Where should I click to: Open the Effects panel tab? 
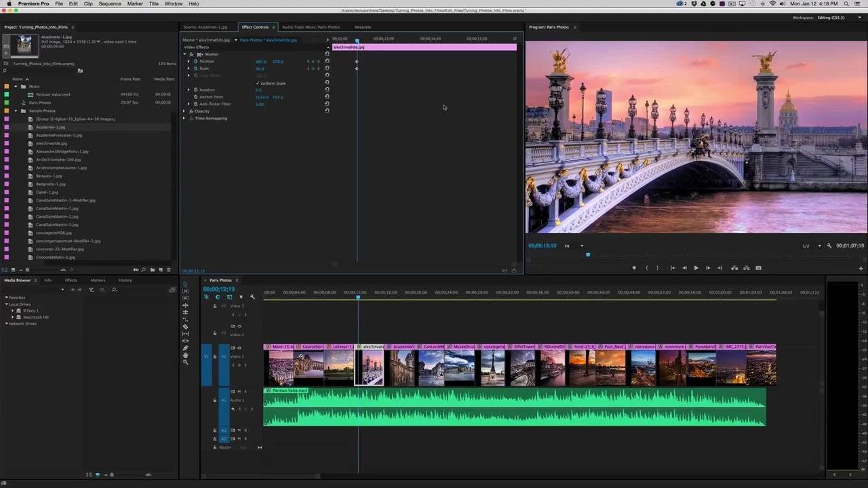click(71, 280)
